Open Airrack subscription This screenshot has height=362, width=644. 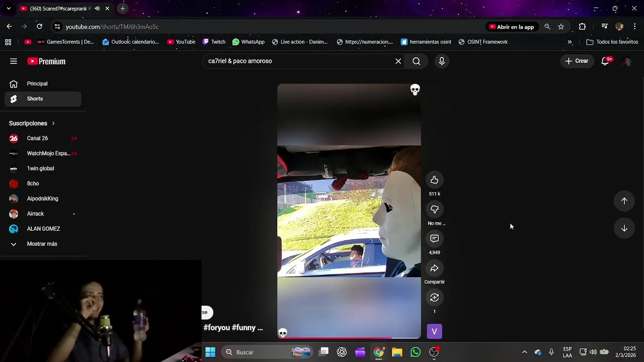43,214
